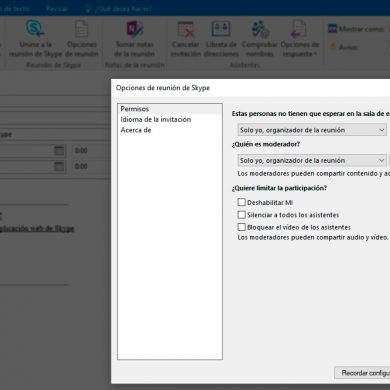Click the Recordar configuración button
Screen dimensions: 390x390
pos(362,373)
